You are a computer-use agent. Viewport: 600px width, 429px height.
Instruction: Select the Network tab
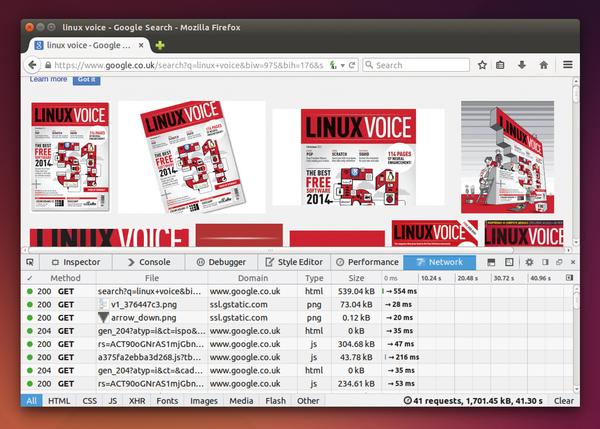[x=440, y=262]
